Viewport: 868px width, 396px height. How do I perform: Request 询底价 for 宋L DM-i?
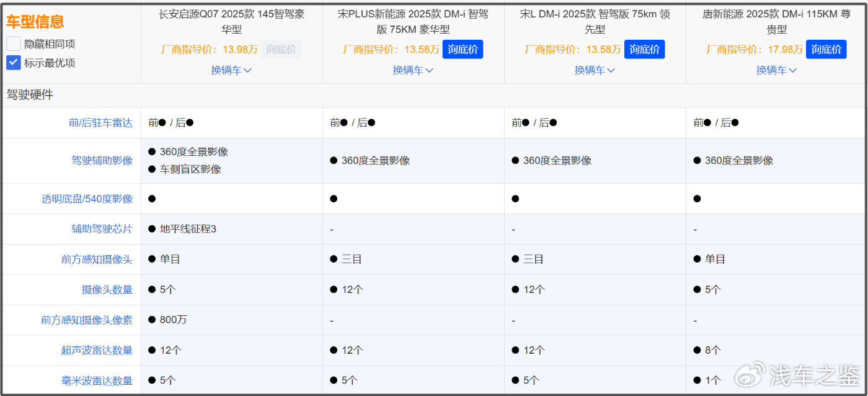pos(644,50)
